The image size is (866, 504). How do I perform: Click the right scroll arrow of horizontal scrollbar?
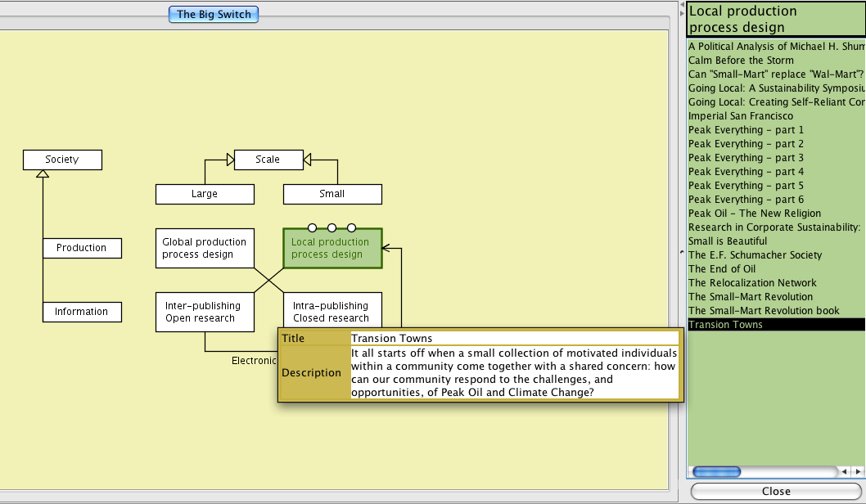pos(858,472)
